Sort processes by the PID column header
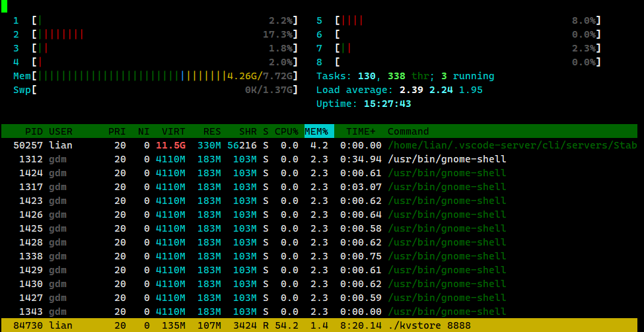The width and height of the screenshot is (644, 332). 34,131
